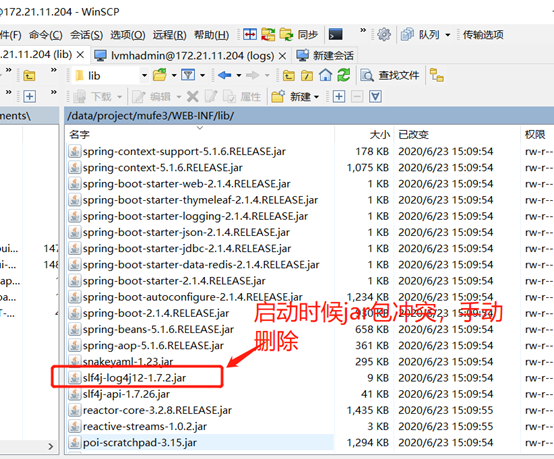Image resolution: width=554 pixels, height=459 pixels.
Task: Open the 远程(R) menu
Action: (170, 35)
